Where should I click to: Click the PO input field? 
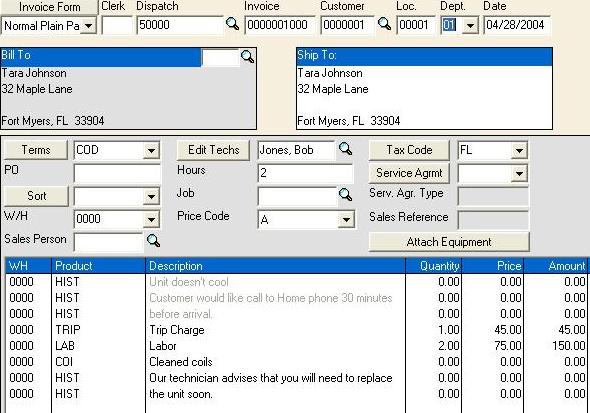(117, 173)
